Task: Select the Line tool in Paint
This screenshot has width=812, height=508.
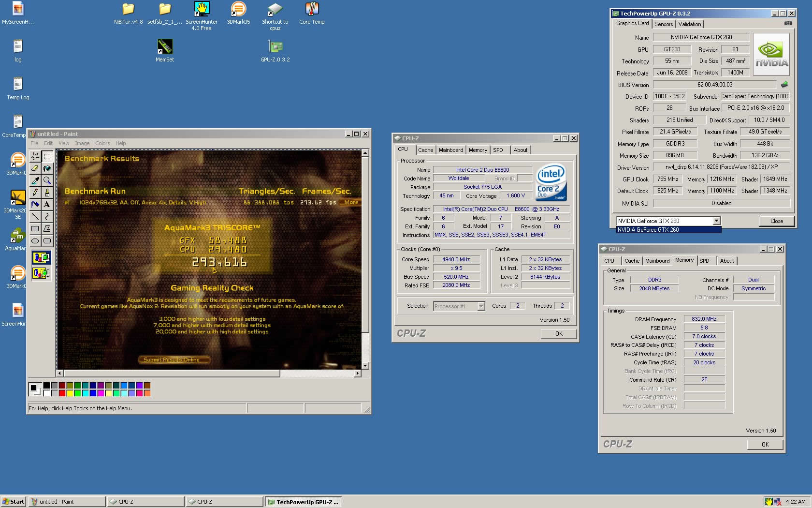Action: 35,217
